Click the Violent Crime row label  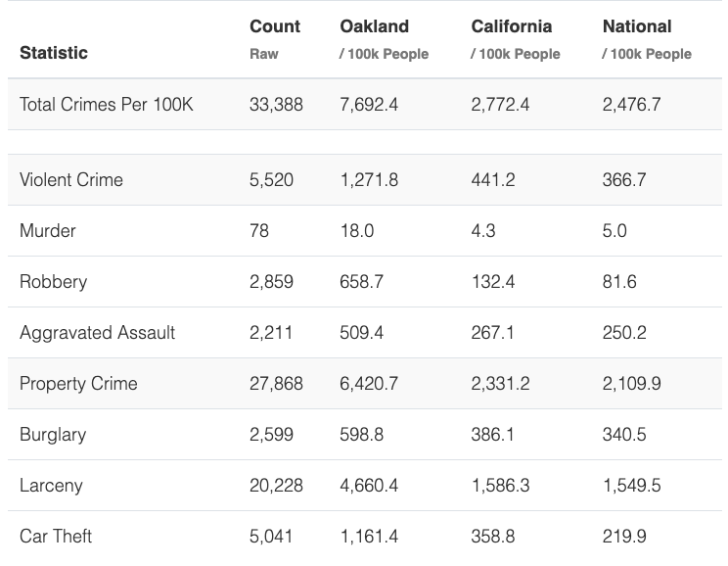(71, 180)
